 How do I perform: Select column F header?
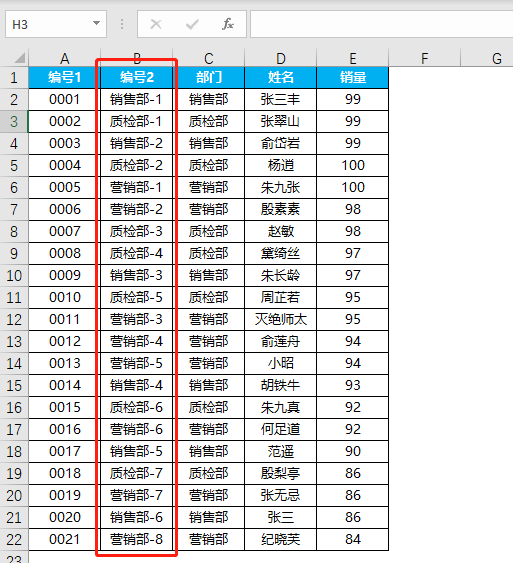pyautogui.click(x=425, y=58)
